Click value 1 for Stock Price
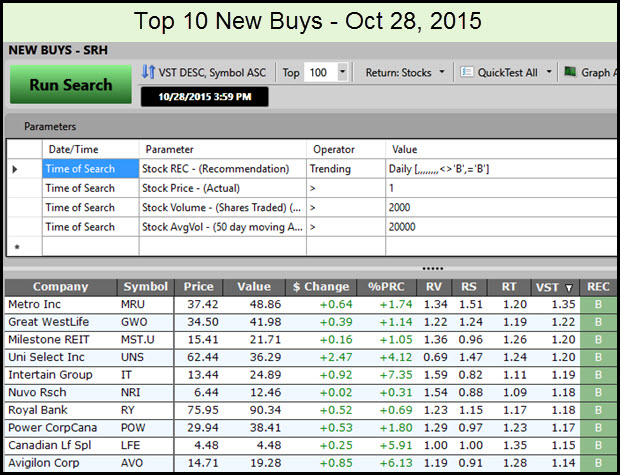620x475 pixels. pyautogui.click(x=501, y=188)
